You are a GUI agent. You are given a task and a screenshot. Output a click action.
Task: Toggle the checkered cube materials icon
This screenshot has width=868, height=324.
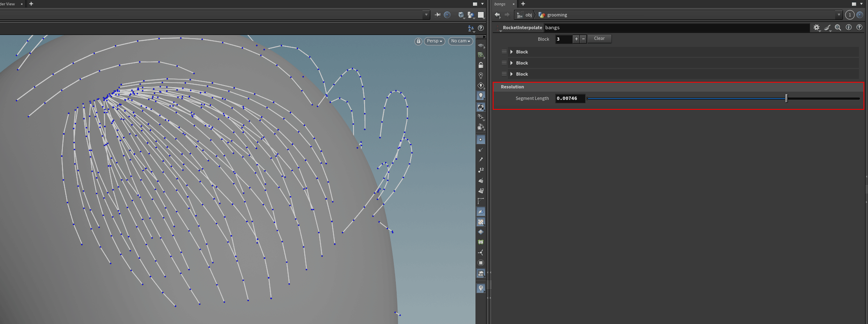coord(480,107)
